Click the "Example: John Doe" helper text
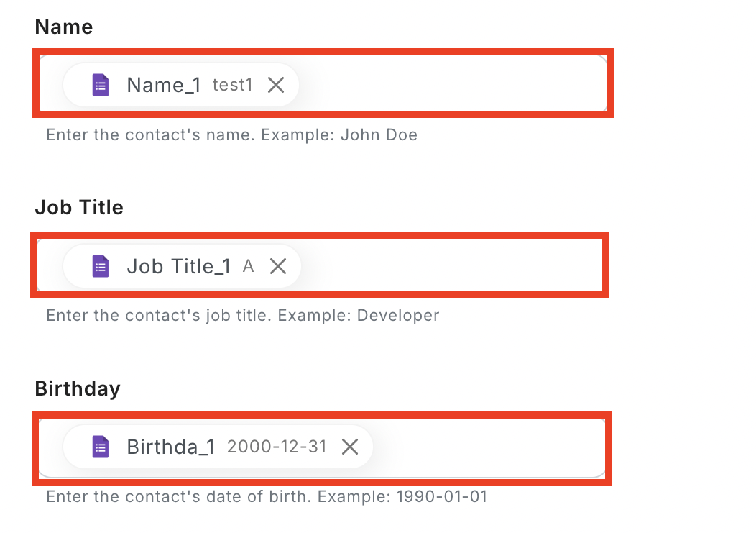 [x=339, y=135]
